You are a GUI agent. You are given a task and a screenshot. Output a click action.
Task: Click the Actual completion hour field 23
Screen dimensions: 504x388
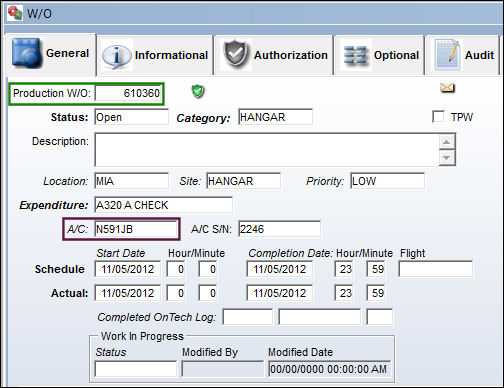point(344,293)
